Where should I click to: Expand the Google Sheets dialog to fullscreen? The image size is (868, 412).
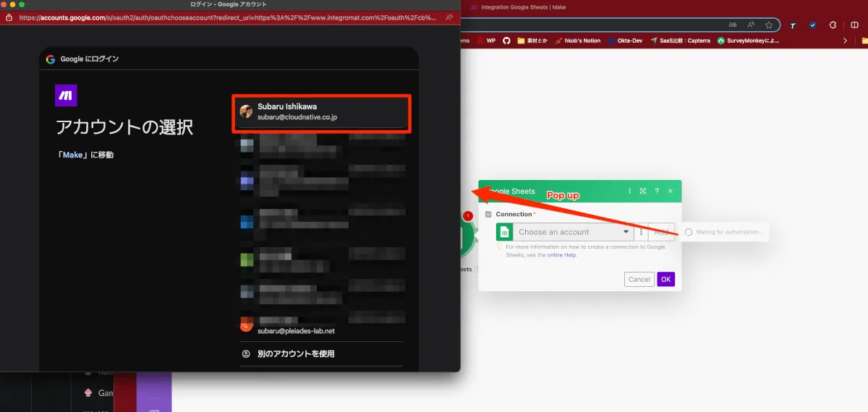click(643, 191)
